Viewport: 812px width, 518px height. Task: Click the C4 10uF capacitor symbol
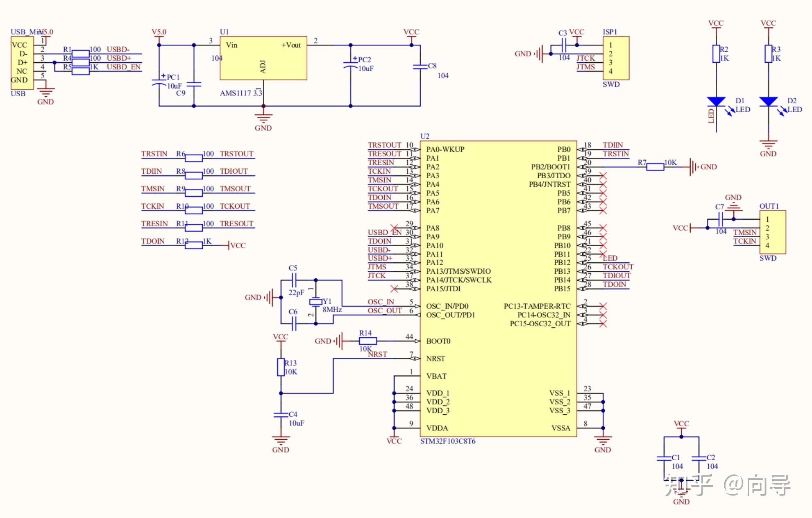coord(281,415)
